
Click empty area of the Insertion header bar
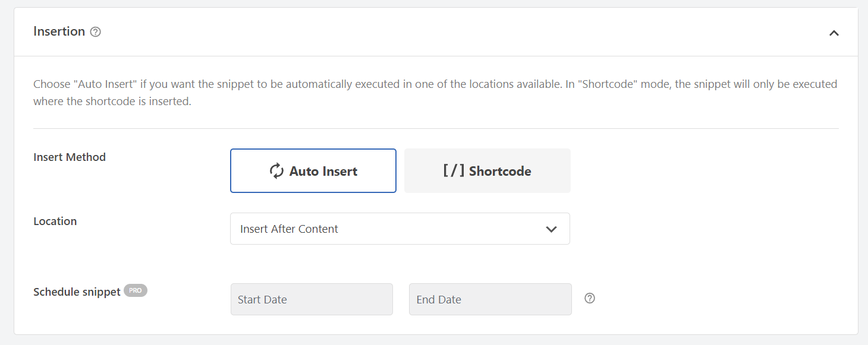pos(464,32)
